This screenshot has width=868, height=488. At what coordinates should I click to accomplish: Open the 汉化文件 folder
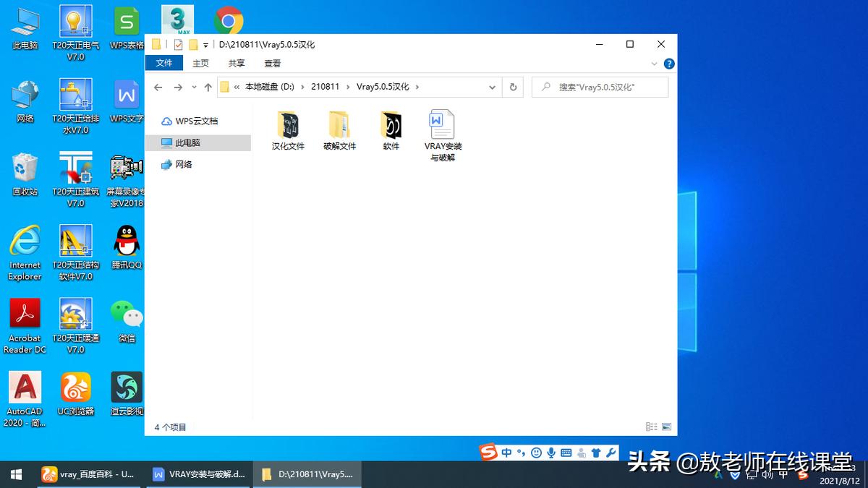[x=287, y=130]
